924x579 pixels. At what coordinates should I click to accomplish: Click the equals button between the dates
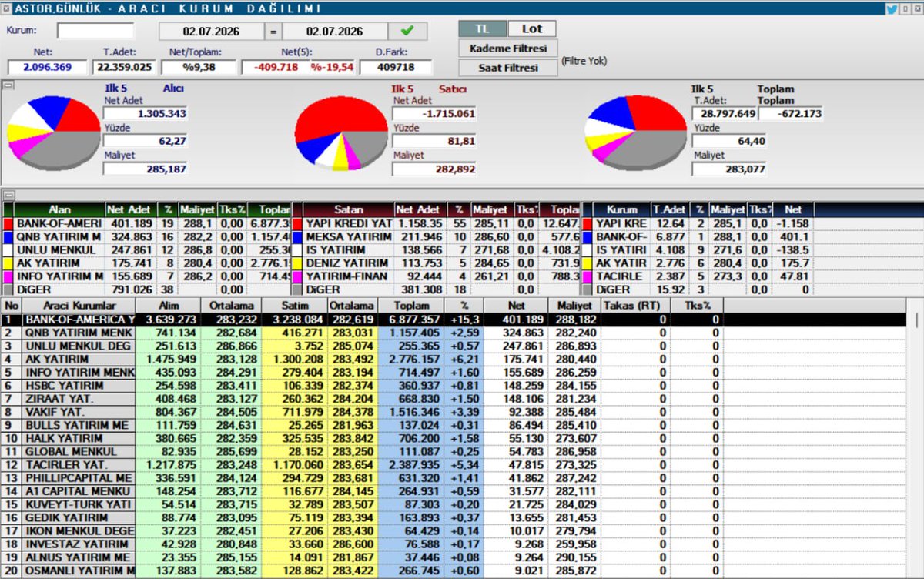coord(273,32)
